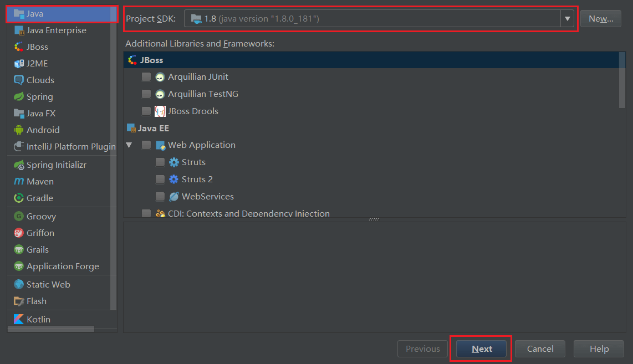Check the Web Application checkbox
Image resolution: width=633 pixels, height=364 pixels.
pyautogui.click(x=146, y=145)
